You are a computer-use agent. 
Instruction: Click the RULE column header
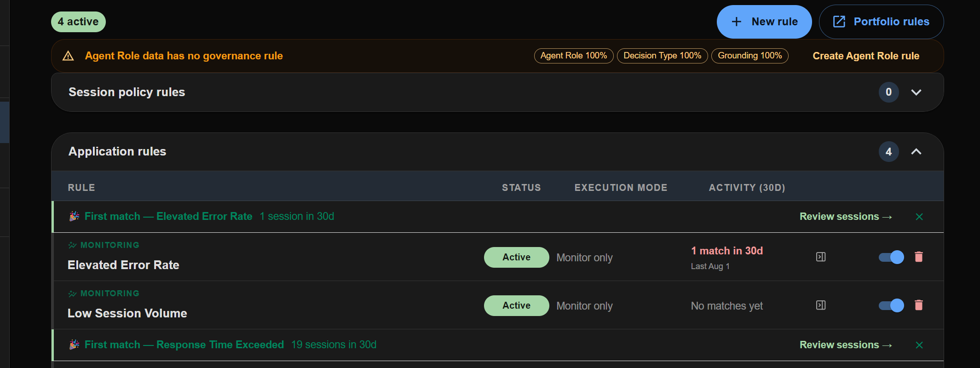pos(81,188)
